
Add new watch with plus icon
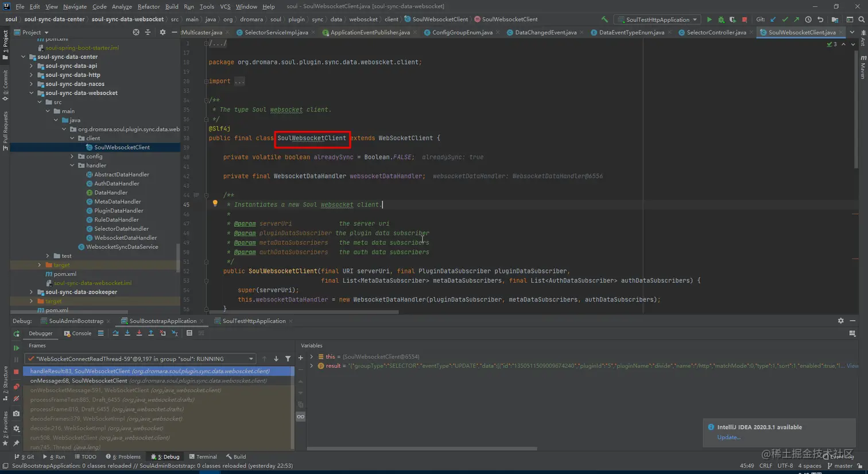pyautogui.click(x=300, y=358)
